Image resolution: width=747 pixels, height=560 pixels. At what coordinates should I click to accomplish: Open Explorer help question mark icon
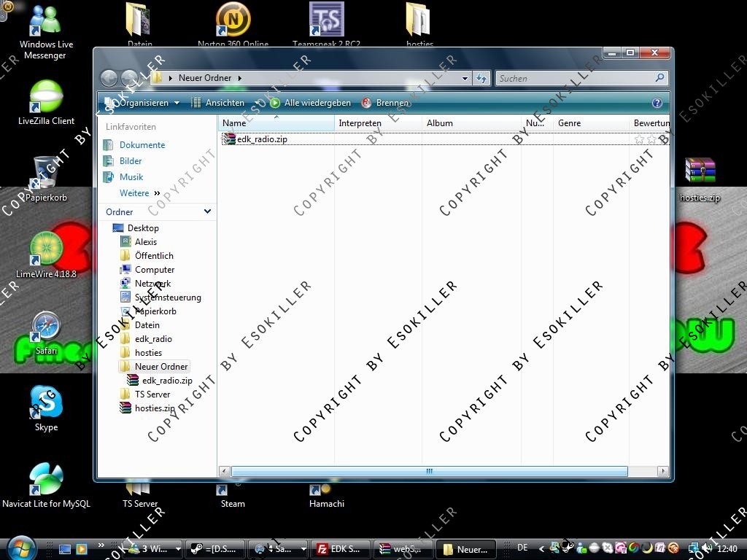(657, 103)
